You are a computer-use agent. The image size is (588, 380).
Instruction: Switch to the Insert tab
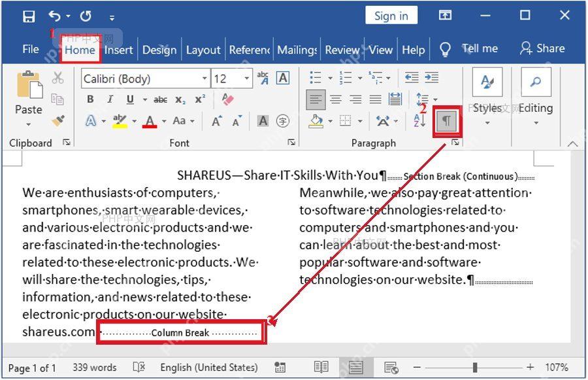118,50
